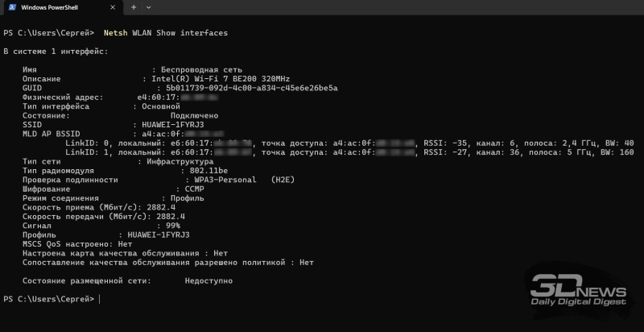Image resolution: width=644 pixels, height=332 pixels.
Task: Click the SSID value HUAWEI-1FYRJ3
Action: [x=173, y=124]
